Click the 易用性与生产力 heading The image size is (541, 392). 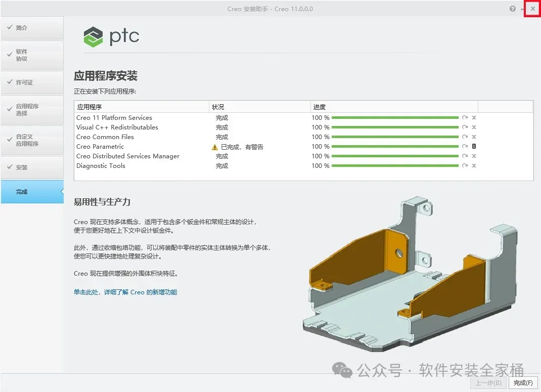coord(102,202)
